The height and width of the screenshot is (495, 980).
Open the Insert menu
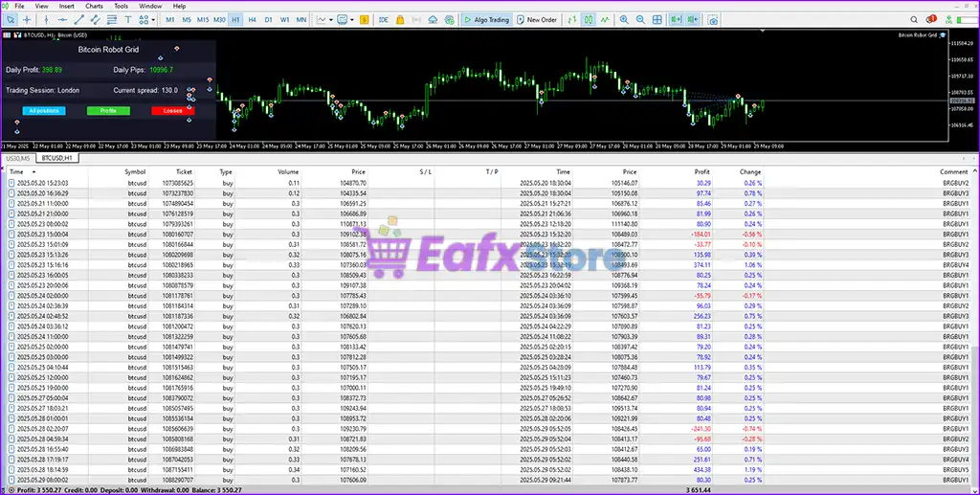[x=66, y=6]
